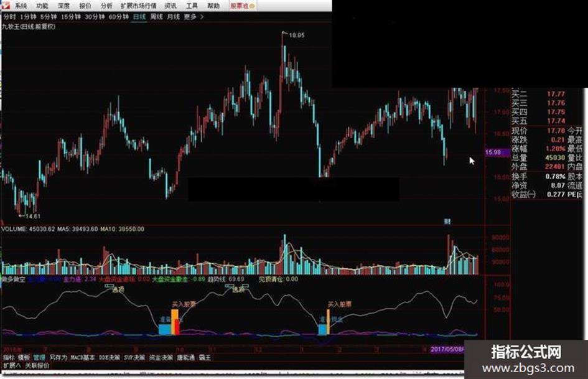588x379 pixels.
Task: Collapse the 扩展∧ expander
Action: click(x=12, y=365)
